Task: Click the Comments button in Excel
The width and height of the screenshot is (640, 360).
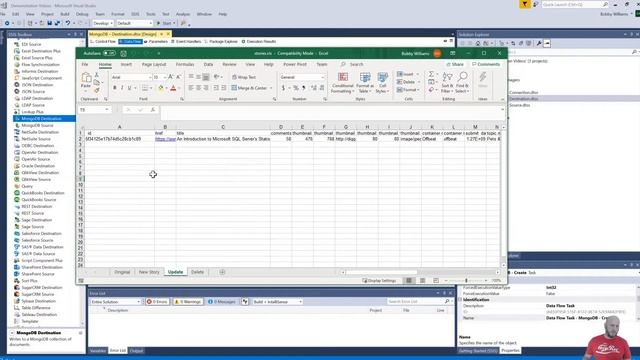Action: click(x=486, y=64)
